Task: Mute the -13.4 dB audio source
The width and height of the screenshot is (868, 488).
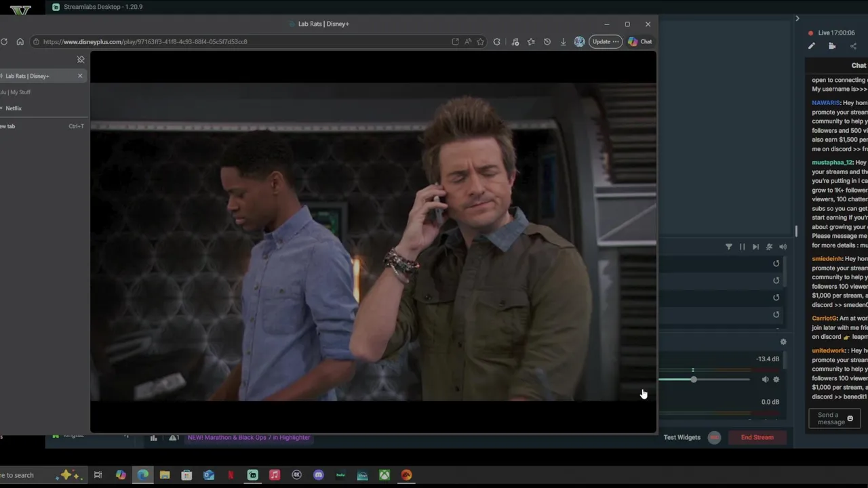Action: coord(765,380)
